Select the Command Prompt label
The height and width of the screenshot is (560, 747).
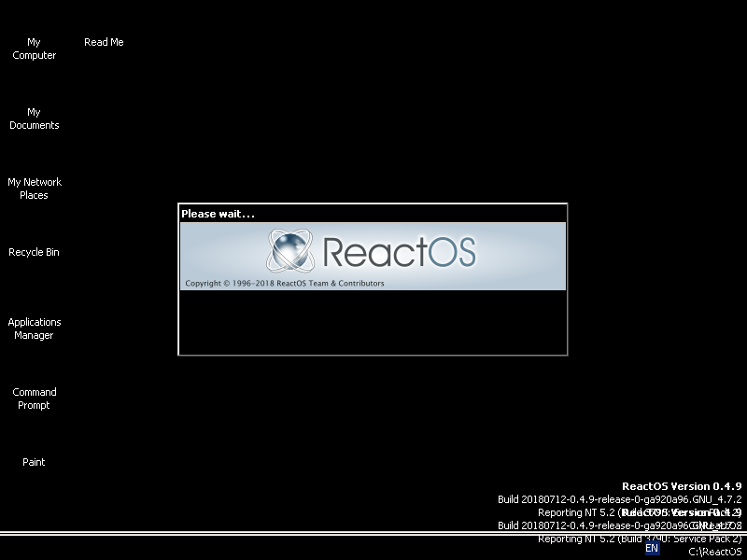(35, 399)
